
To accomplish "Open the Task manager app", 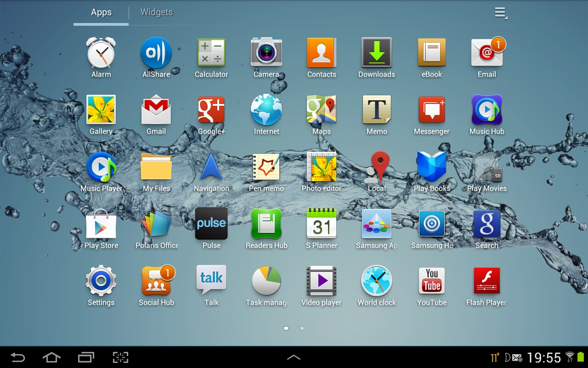I will pyautogui.click(x=266, y=282).
